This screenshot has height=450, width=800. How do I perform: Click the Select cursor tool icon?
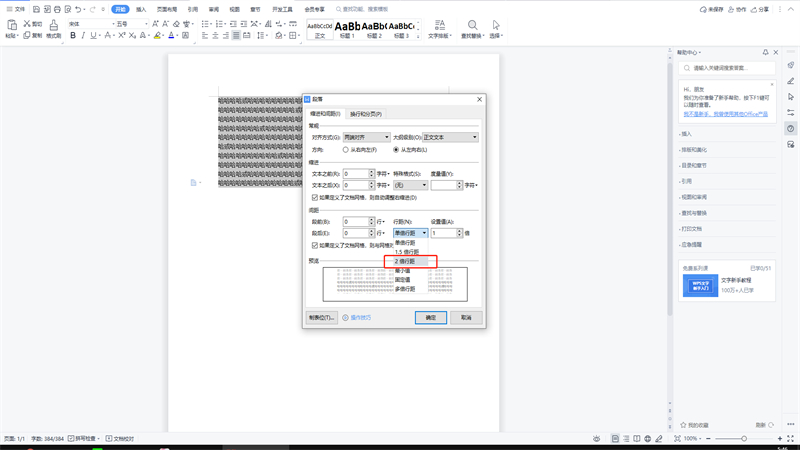(x=496, y=25)
